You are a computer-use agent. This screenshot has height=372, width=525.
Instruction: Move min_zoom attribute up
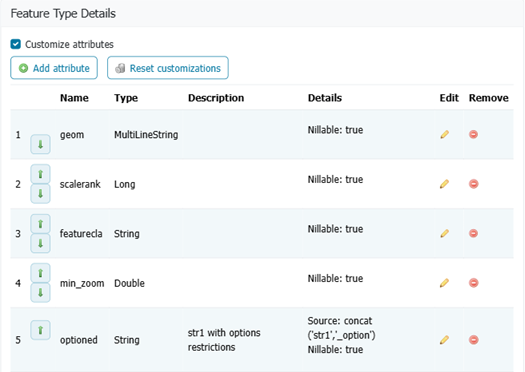(x=41, y=273)
